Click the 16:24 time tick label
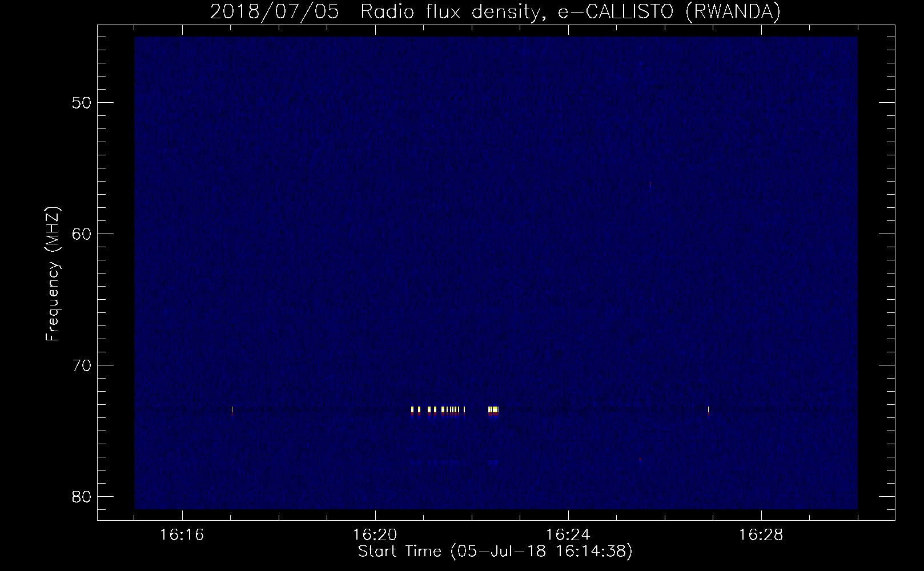 tap(568, 535)
